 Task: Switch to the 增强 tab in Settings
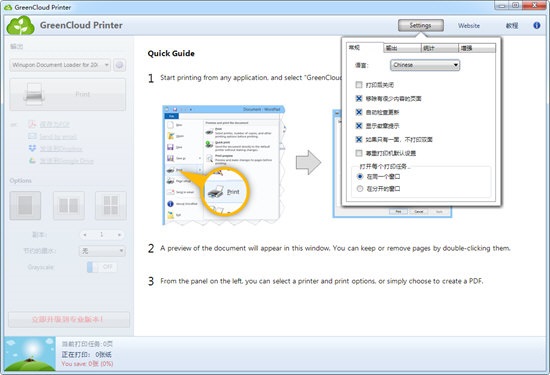477,48
